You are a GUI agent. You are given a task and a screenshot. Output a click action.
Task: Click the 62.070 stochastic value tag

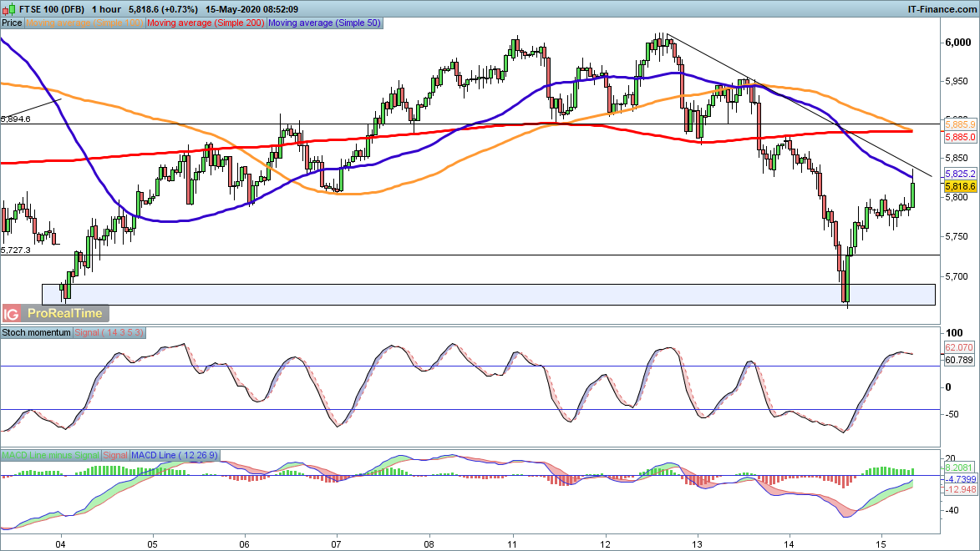pyautogui.click(x=959, y=347)
